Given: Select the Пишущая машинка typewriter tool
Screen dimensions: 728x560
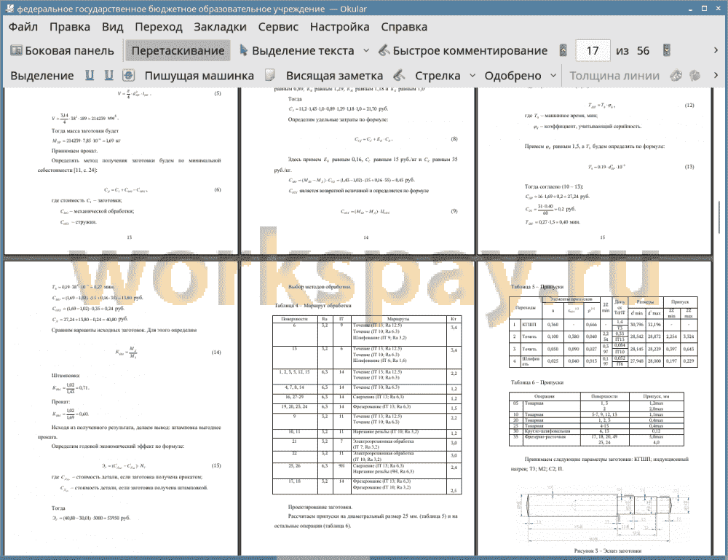Looking at the screenshot, I should tap(199, 76).
